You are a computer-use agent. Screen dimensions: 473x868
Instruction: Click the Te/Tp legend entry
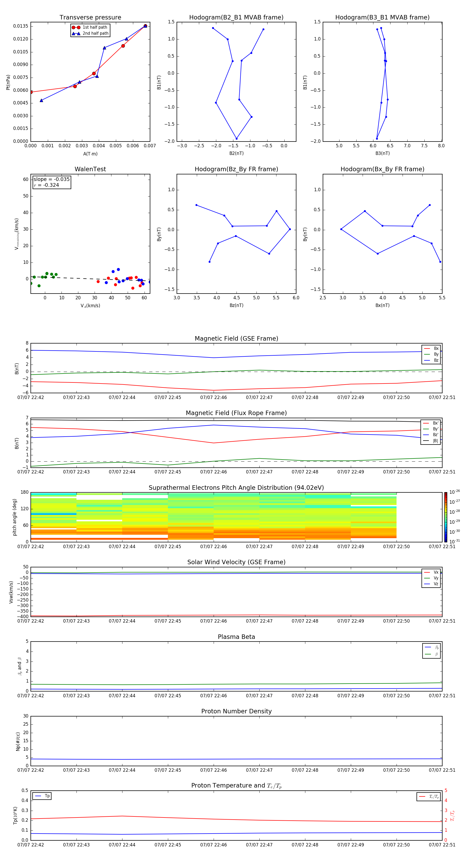tap(429, 796)
